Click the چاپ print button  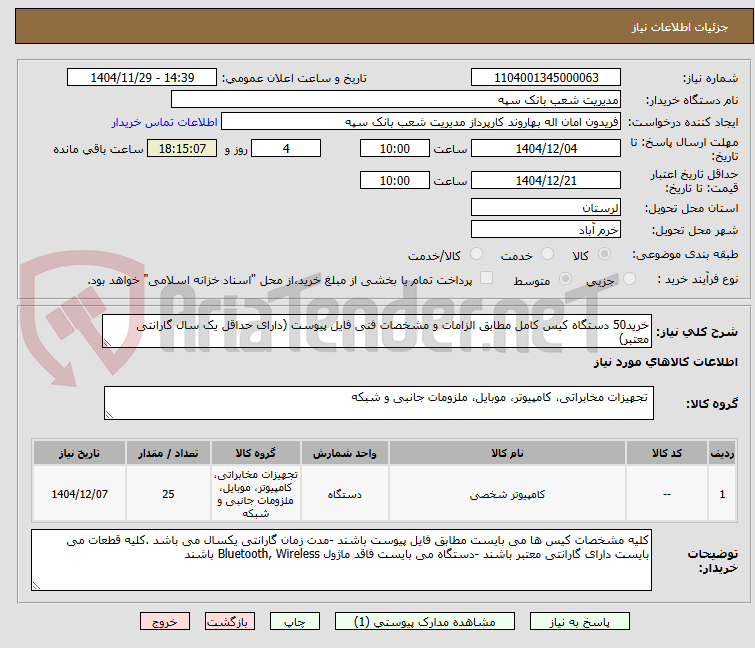click(x=295, y=621)
